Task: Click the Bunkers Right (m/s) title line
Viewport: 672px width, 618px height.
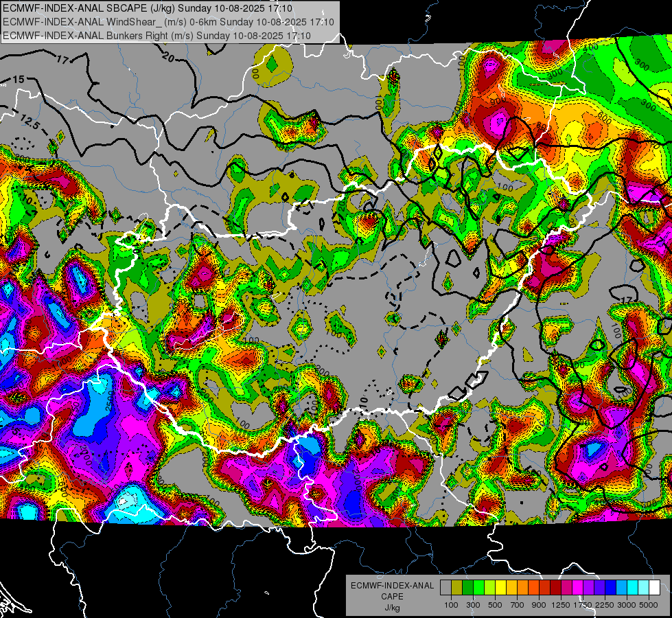Action: 157,36
